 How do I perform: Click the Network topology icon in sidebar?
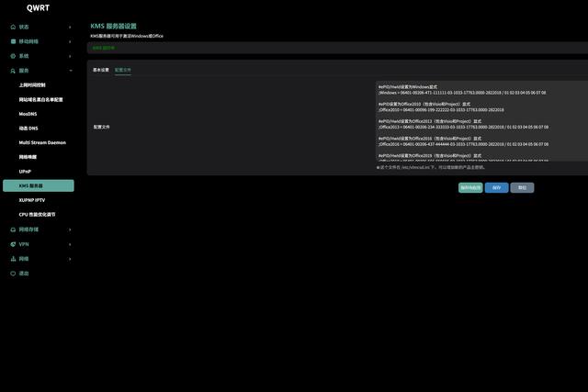(13, 259)
